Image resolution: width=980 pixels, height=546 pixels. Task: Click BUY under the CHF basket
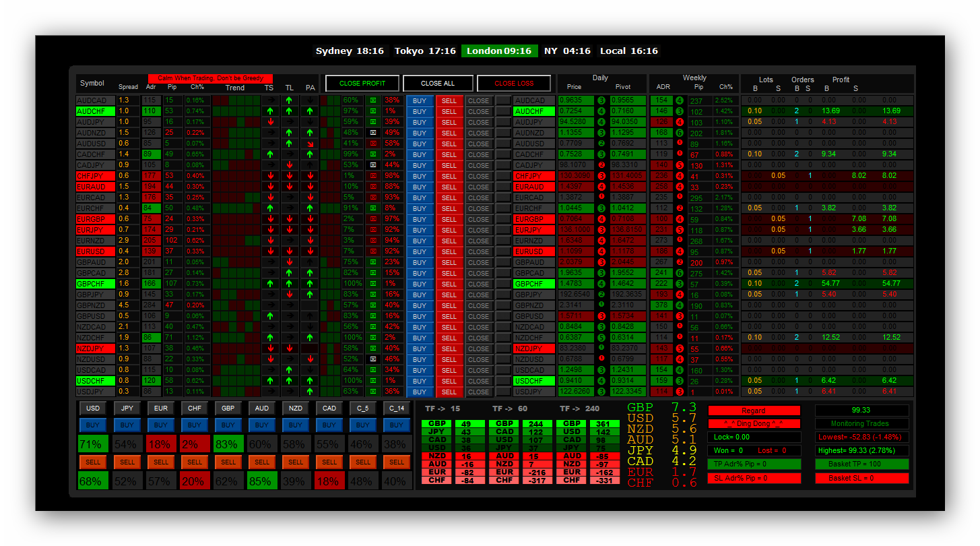(194, 425)
